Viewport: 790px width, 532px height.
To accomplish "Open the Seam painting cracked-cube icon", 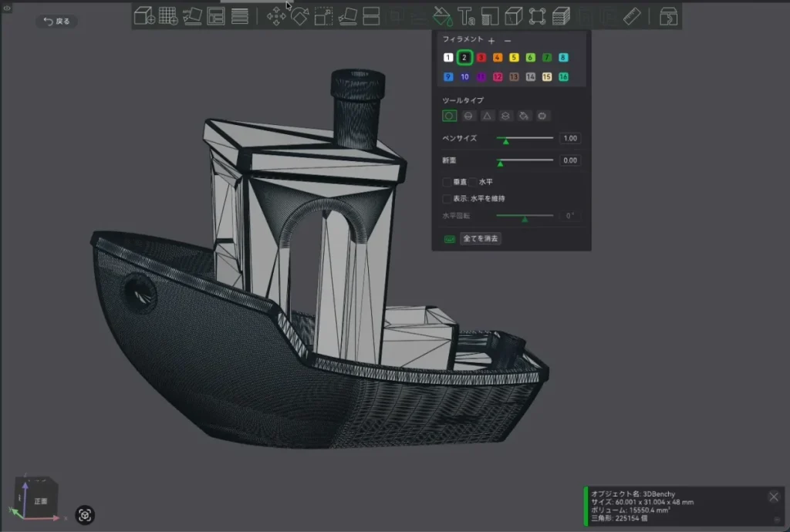I will (513, 16).
